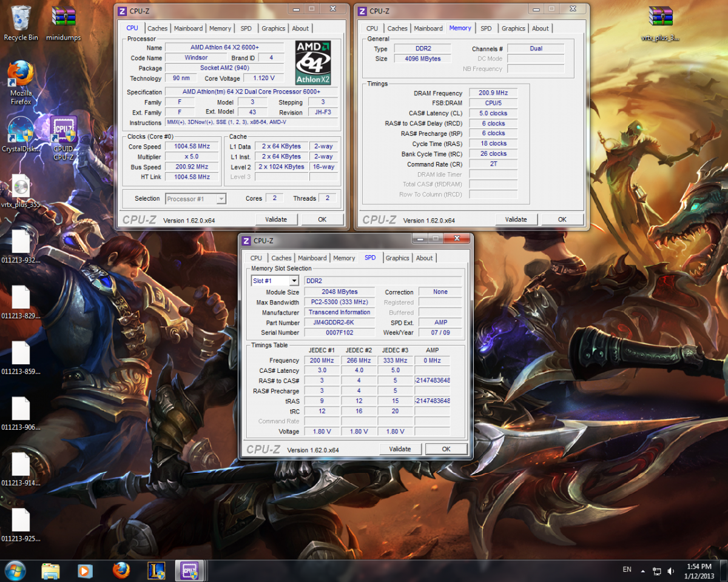The width and height of the screenshot is (728, 582).
Task: Switch to Mainboard tab in CPU window
Action: (189, 28)
